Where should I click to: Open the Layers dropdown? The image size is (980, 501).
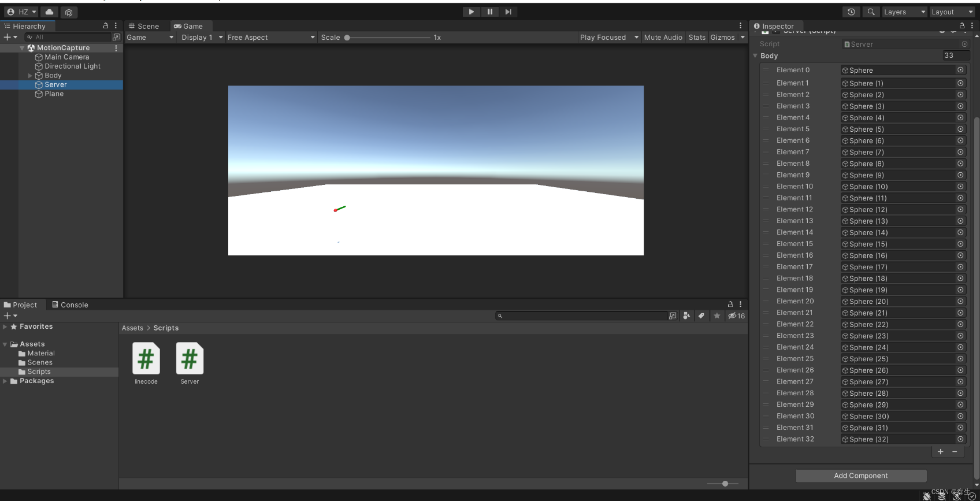click(x=904, y=12)
